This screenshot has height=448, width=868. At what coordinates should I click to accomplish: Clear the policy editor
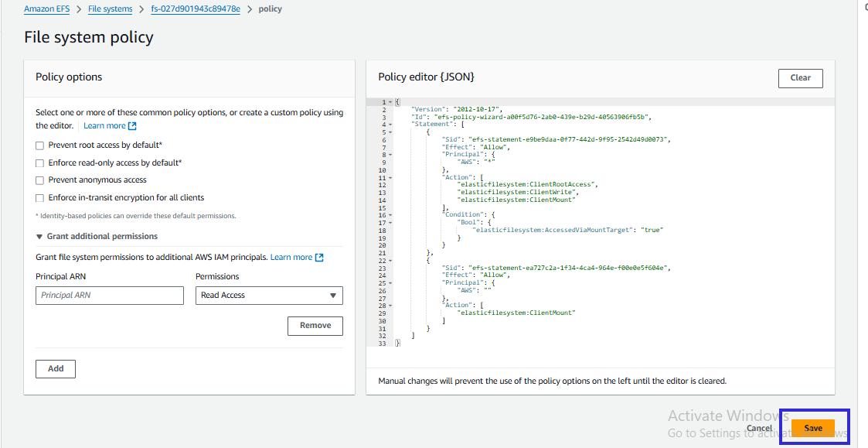click(801, 78)
